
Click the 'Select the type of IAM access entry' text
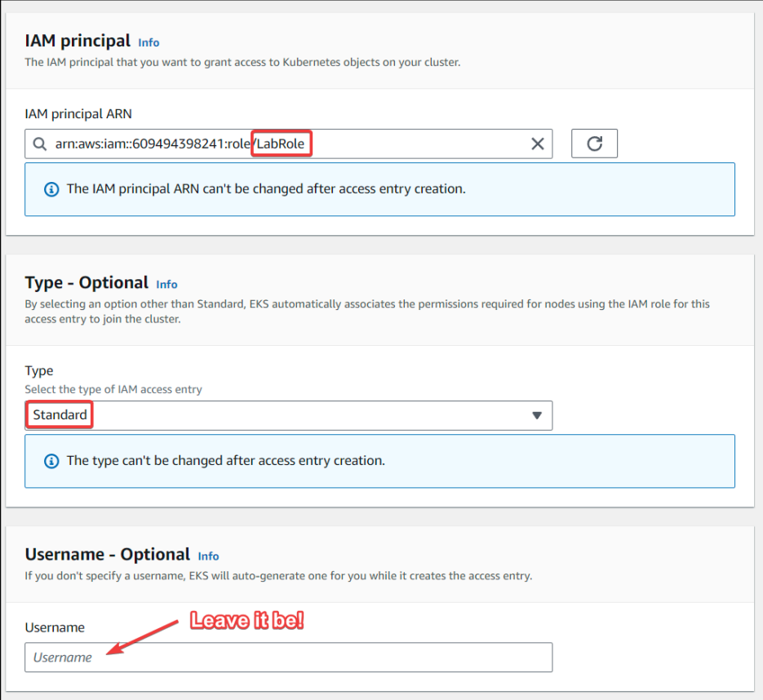tap(113, 389)
